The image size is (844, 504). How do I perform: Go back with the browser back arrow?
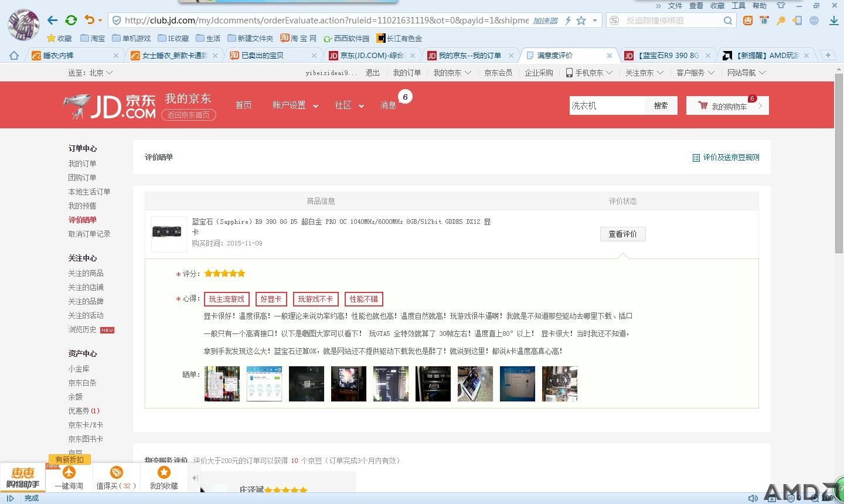[x=52, y=21]
